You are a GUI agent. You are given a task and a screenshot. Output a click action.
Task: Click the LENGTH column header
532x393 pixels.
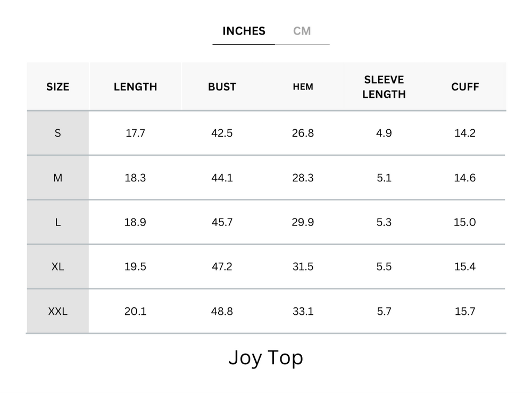coord(135,87)
